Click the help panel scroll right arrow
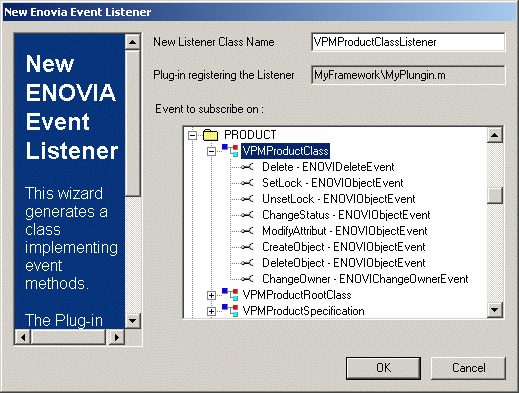The width and height of the screenshot is (519, 393). (x=116, y=337)
